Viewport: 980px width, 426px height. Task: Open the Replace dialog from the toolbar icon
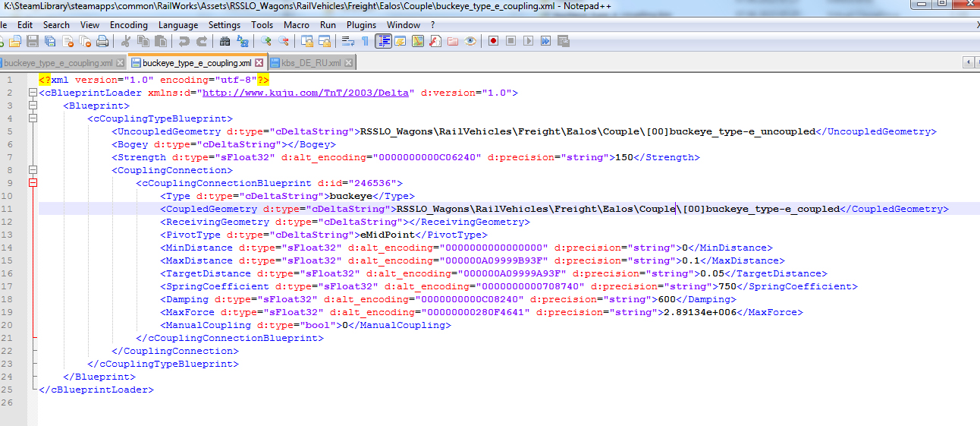point(242,41)
